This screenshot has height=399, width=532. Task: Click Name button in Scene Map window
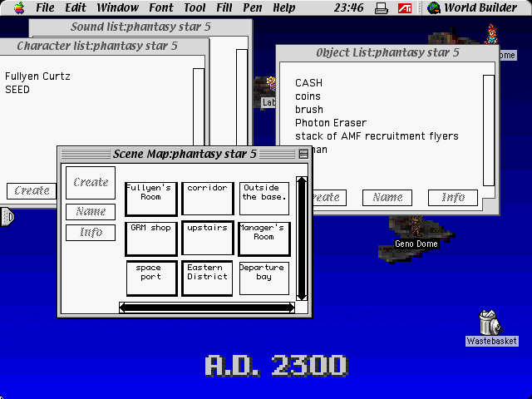click(x=91, y=212)
